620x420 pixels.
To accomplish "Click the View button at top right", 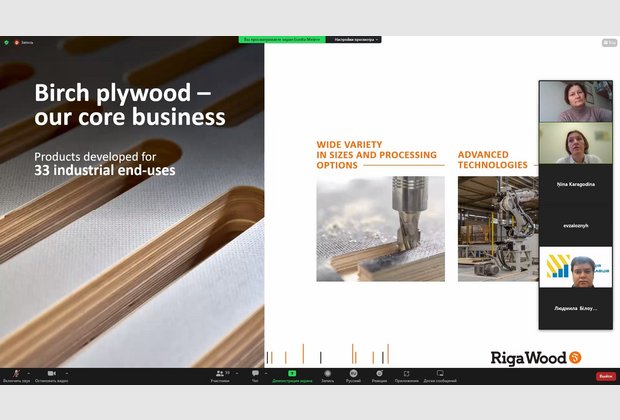I will pyautogui.click(x=608, y=43).
